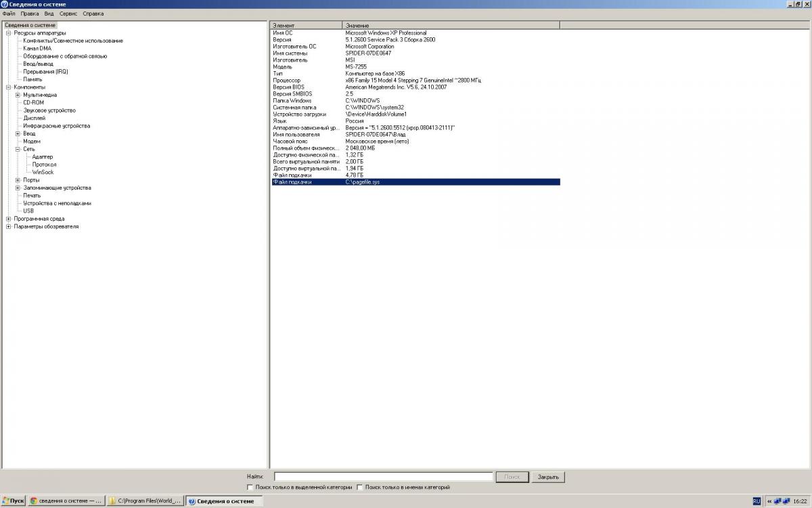Select the Сведения о системе root node
The width and height of the screenshot is (812, 508).
[30, 25]
